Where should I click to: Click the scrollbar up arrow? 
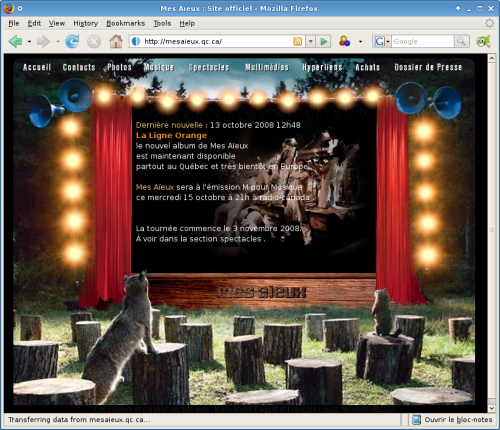click(492, 58)
